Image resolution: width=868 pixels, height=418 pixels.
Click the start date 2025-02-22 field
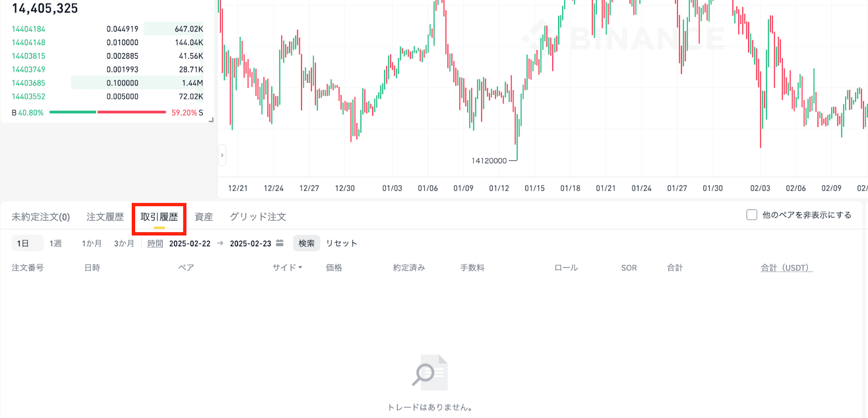pos(190,243)
